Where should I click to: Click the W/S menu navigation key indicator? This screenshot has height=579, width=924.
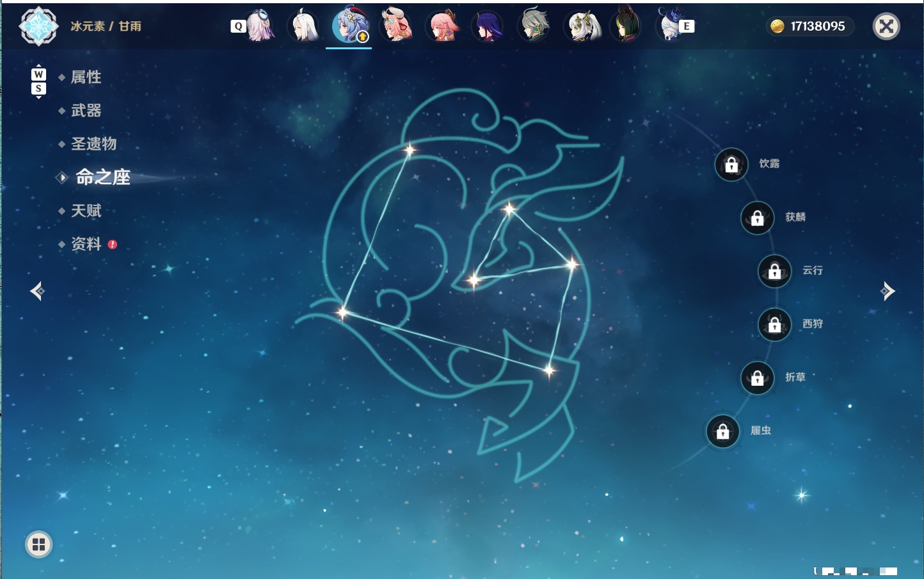coord(38,81)
